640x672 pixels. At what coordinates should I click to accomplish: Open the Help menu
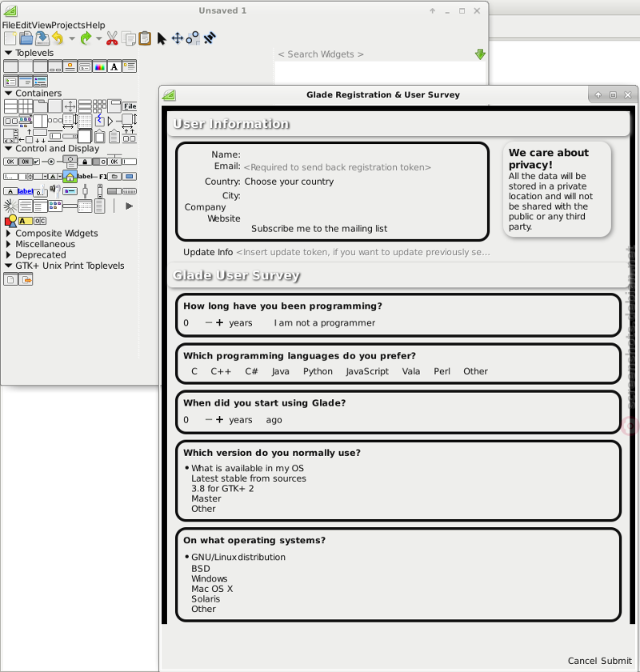95,26
